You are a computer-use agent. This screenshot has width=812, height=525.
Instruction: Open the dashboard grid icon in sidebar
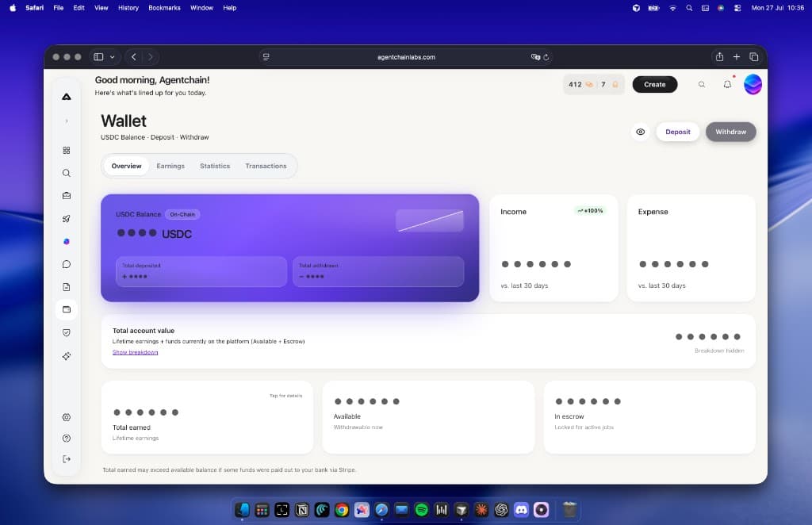pos(67,150)
